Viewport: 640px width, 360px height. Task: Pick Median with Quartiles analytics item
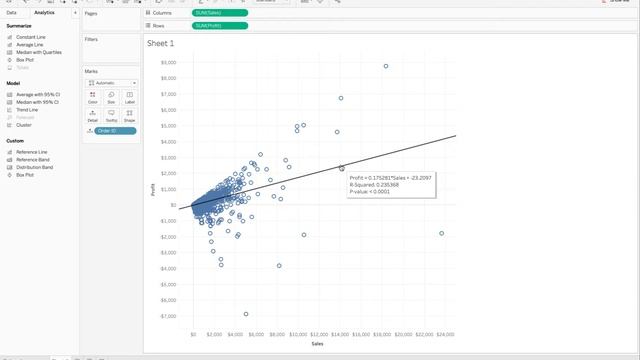(x=39, y=52)
